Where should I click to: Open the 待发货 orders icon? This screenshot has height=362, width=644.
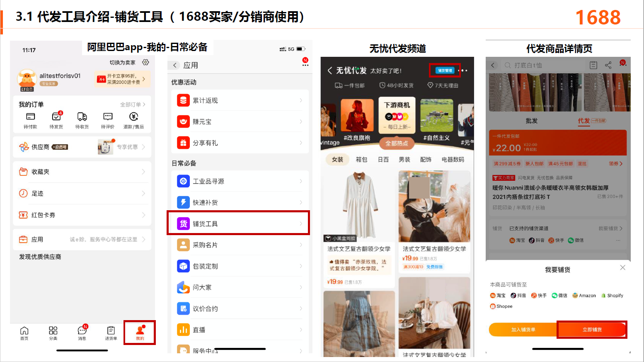(x=56, y=116)
